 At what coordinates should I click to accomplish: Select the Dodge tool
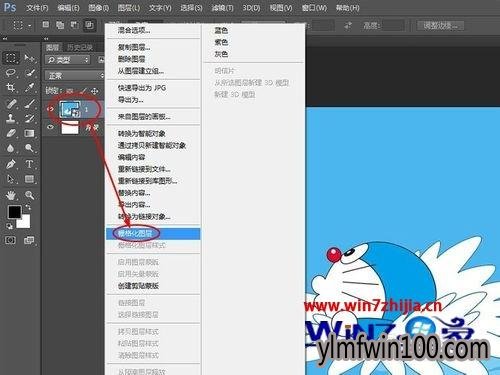pos(29,148)
